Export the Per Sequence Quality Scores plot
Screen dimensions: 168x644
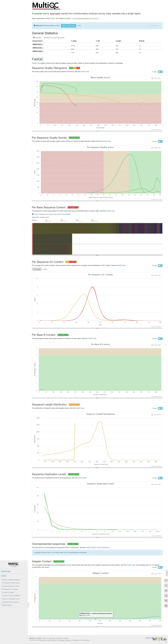click(156, 148)
